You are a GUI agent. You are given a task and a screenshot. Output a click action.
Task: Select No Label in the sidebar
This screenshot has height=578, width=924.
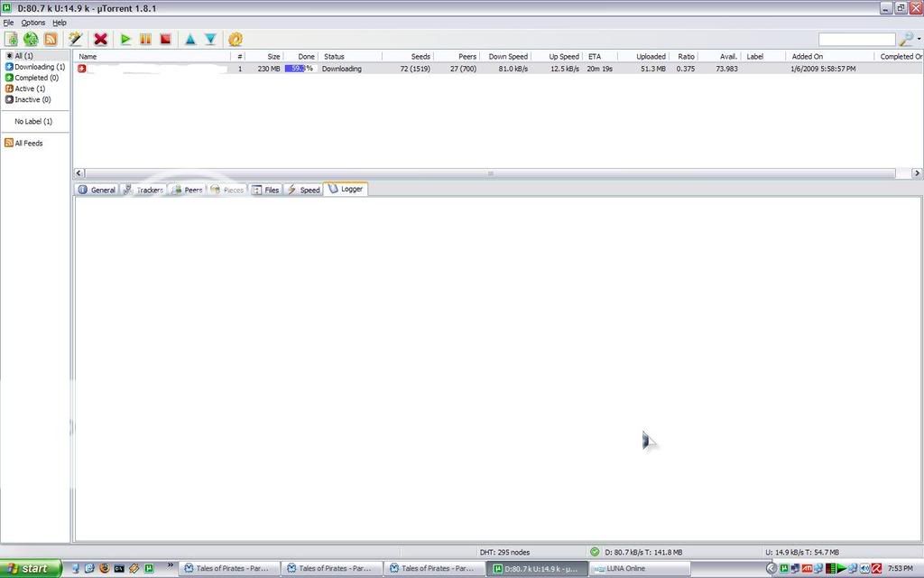click(x=33, y=120)
